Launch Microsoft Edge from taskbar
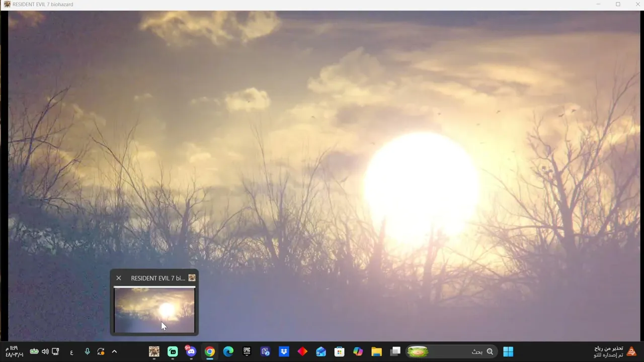644x362 pixels. 228,351
